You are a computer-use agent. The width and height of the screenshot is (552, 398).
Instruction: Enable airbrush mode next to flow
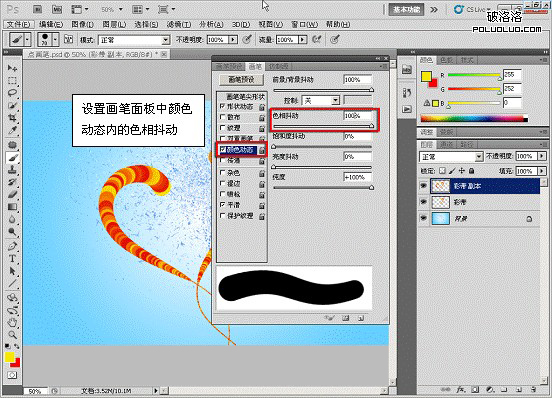[317, 39]
